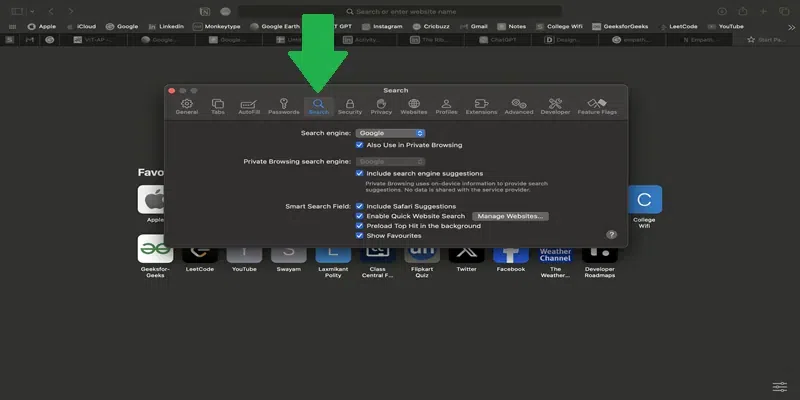Open the Extensions settings pane
The image size is (800, 400).
click(x=481, y=106)
